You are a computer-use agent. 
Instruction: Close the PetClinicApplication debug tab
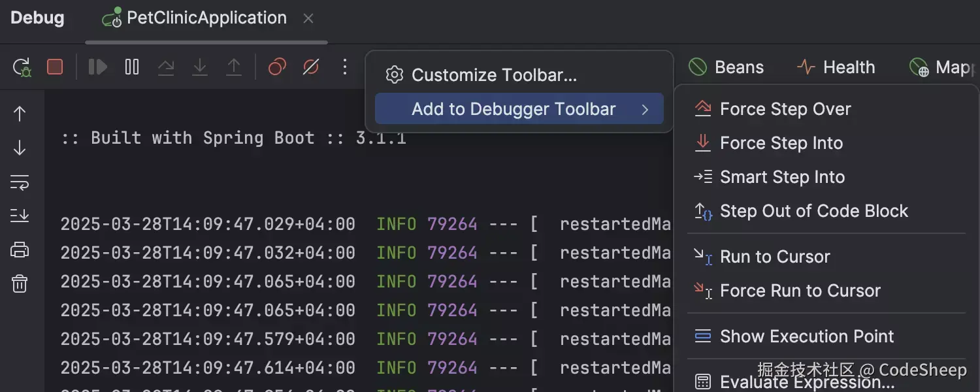(308, 18)
